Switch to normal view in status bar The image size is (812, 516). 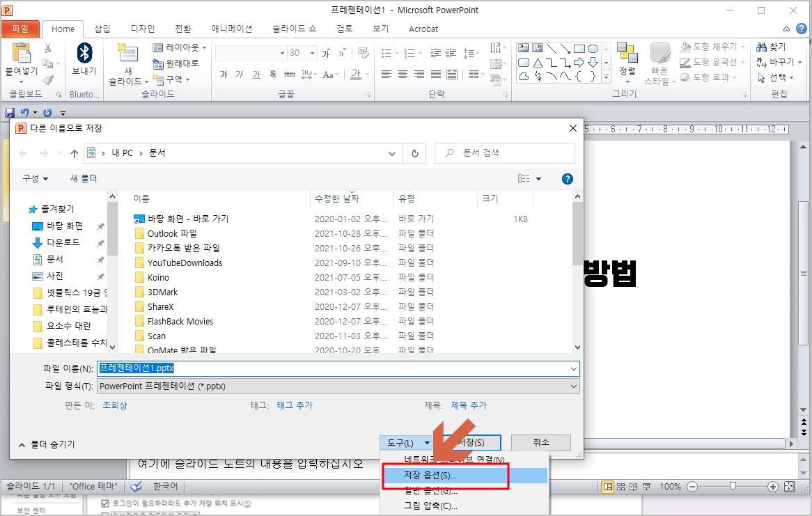(x=607, y=487)
